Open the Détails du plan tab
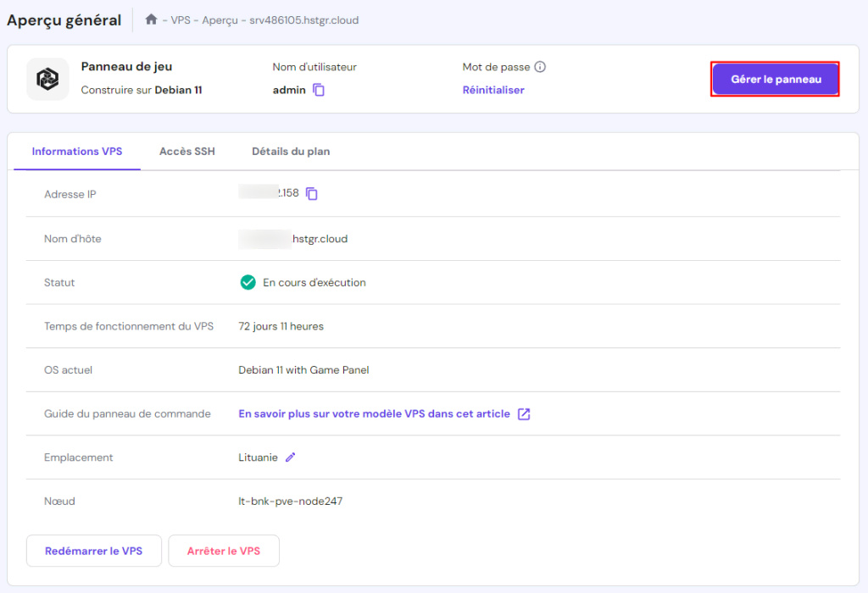Screen dimensions: 868x593 (291, 152)
